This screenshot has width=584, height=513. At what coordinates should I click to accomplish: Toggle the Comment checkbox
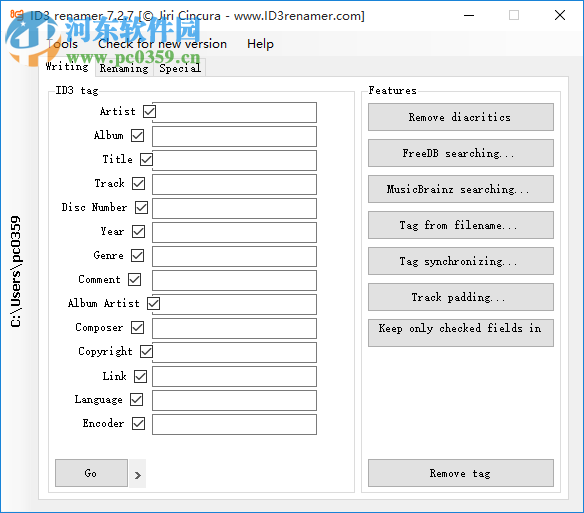click(134, 279)
